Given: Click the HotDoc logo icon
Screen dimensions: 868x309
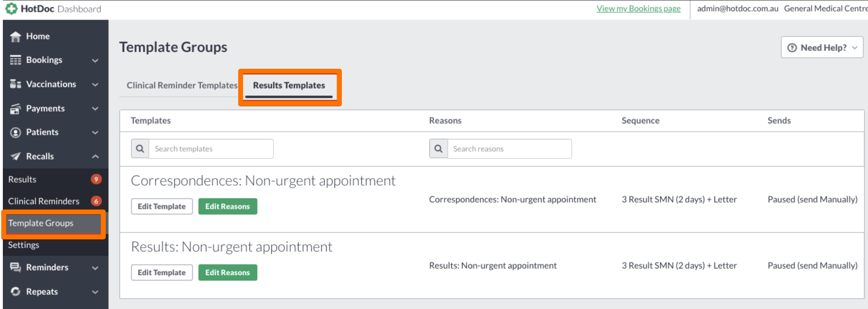Looking at the screenshot, I should (x=11, y=8).
